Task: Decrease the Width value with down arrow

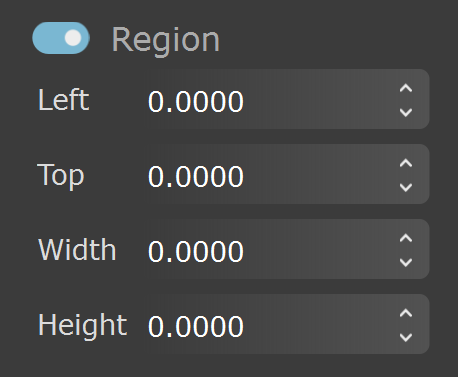Action: [406, 262]
